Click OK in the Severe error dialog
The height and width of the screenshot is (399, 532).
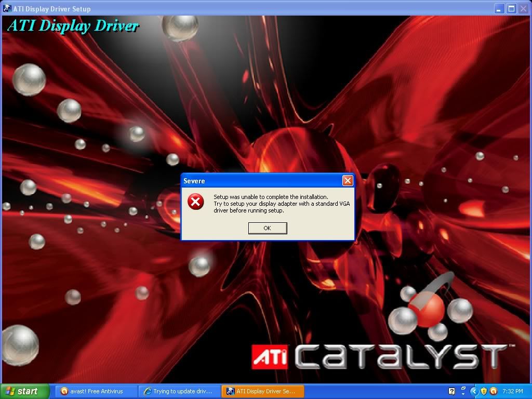(268, 228)
